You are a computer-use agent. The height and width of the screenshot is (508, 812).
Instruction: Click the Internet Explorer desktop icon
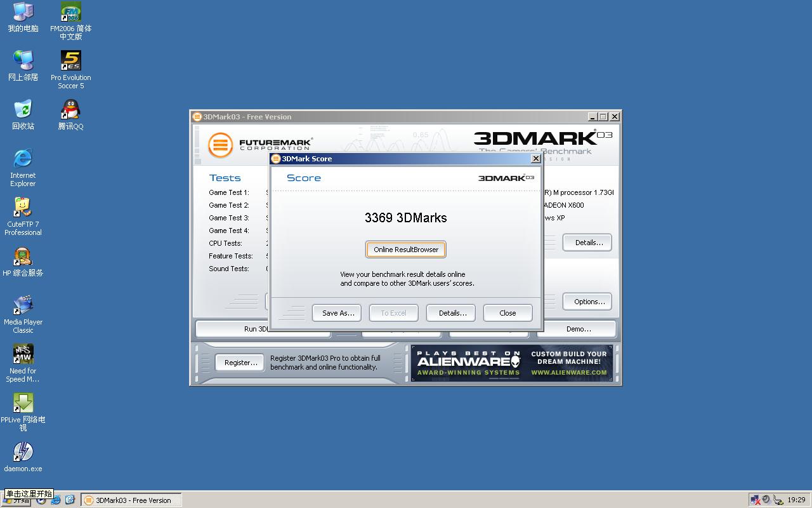23,159
